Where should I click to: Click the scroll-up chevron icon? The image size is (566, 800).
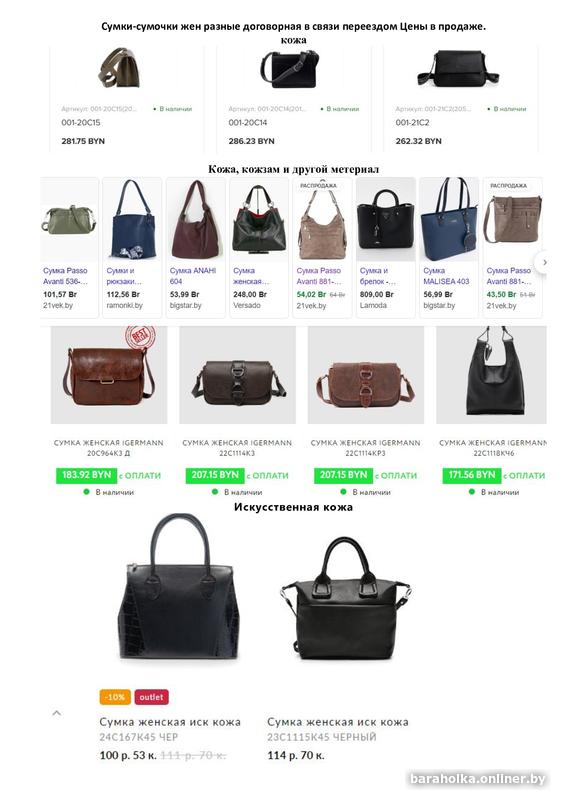(57, 713)
